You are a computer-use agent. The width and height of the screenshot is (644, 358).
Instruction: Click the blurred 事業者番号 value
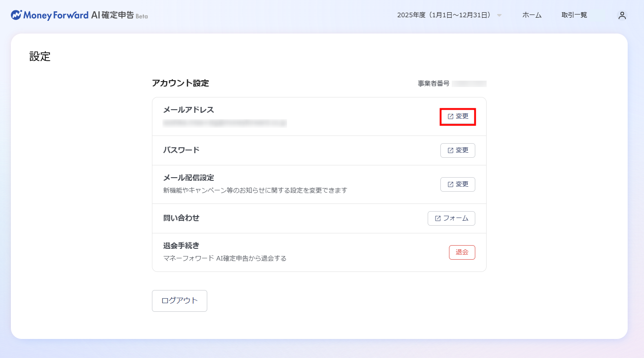tap(469, 84)
